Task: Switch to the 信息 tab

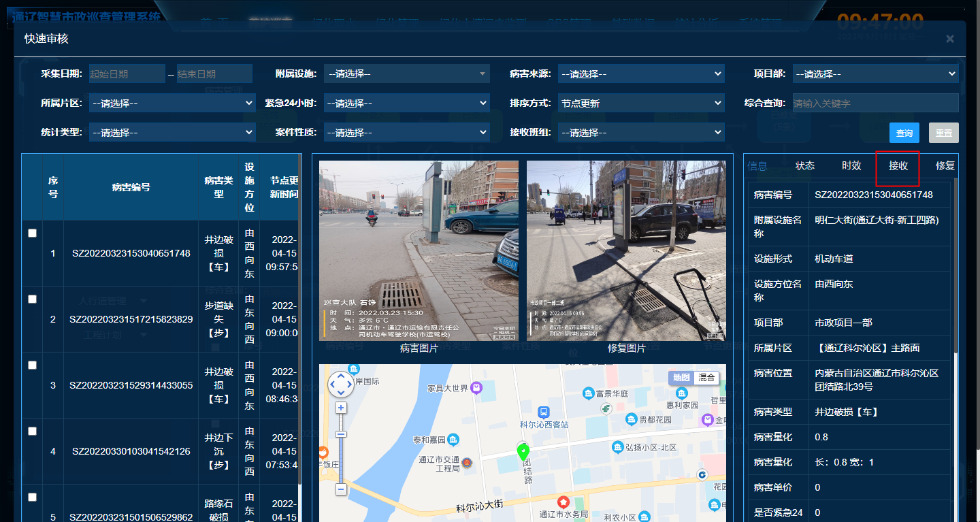Action: pos(757,166)
